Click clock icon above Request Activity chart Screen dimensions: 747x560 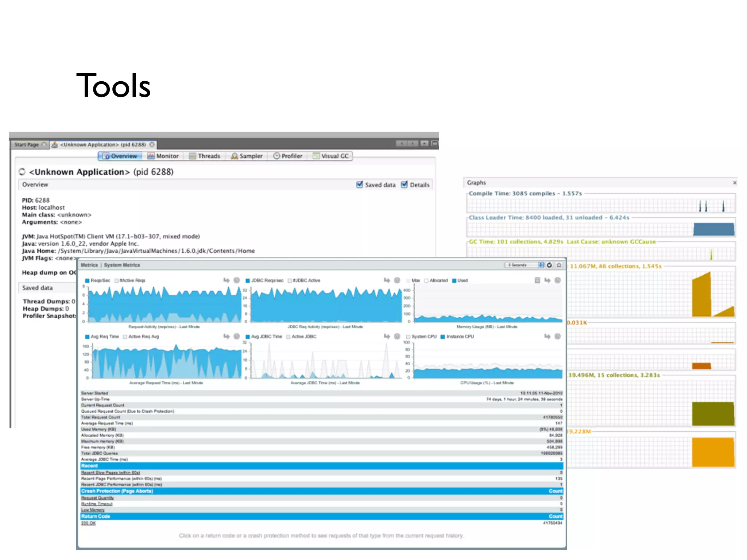click(237, 280)
